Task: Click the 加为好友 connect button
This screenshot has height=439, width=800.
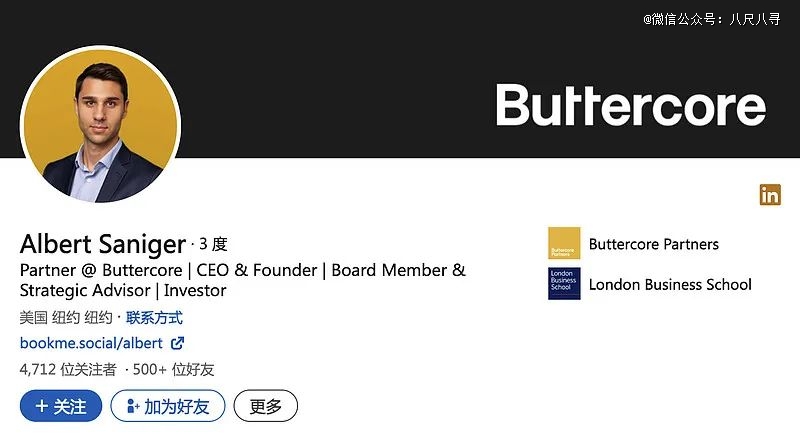Action: point(168,406)
